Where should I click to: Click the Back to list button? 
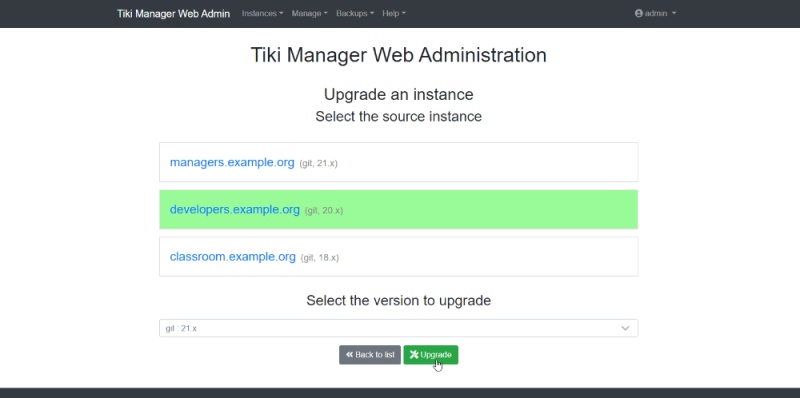point(370,355)
